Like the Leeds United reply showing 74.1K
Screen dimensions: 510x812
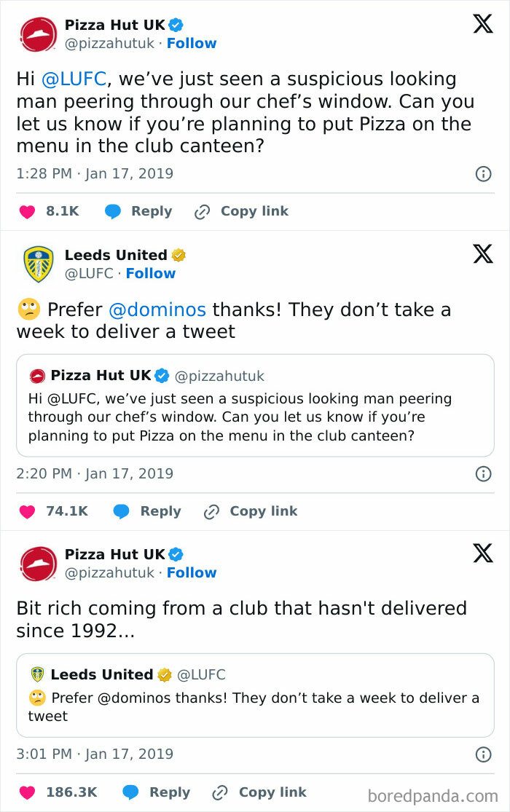point(23,511)
